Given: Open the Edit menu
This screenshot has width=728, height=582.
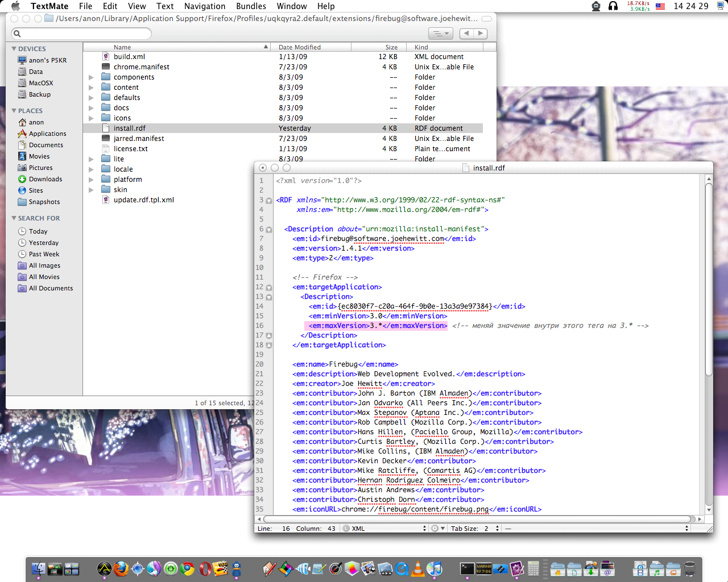Looking at the screenshot, I should point(110,6).
